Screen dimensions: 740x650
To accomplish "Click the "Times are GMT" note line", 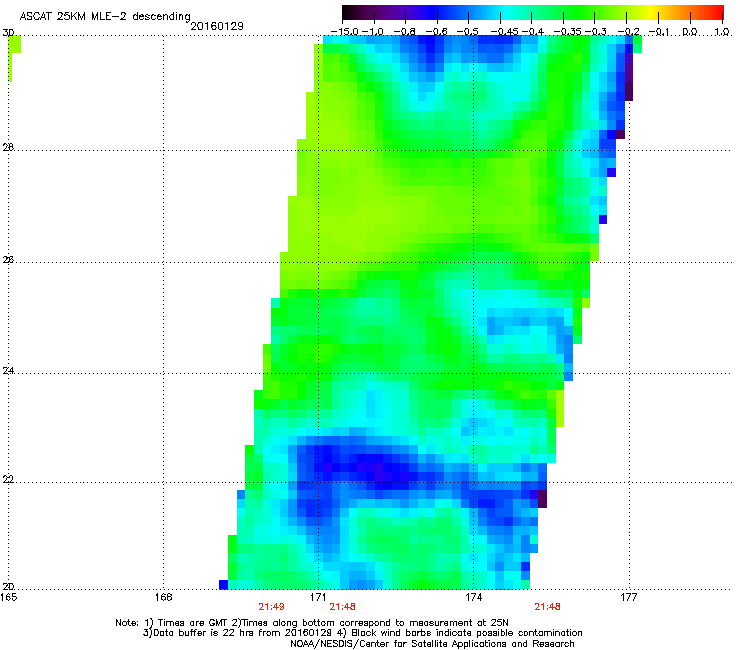I will pos(312,623).
